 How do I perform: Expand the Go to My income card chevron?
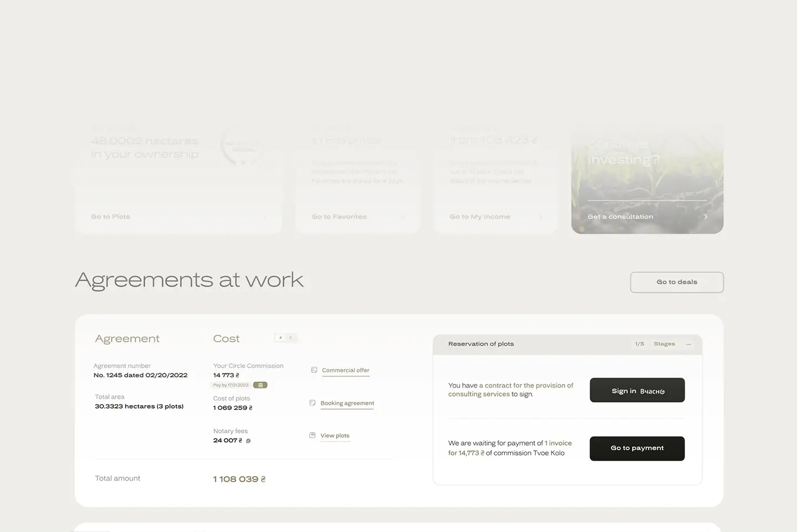tap(541, 217)
